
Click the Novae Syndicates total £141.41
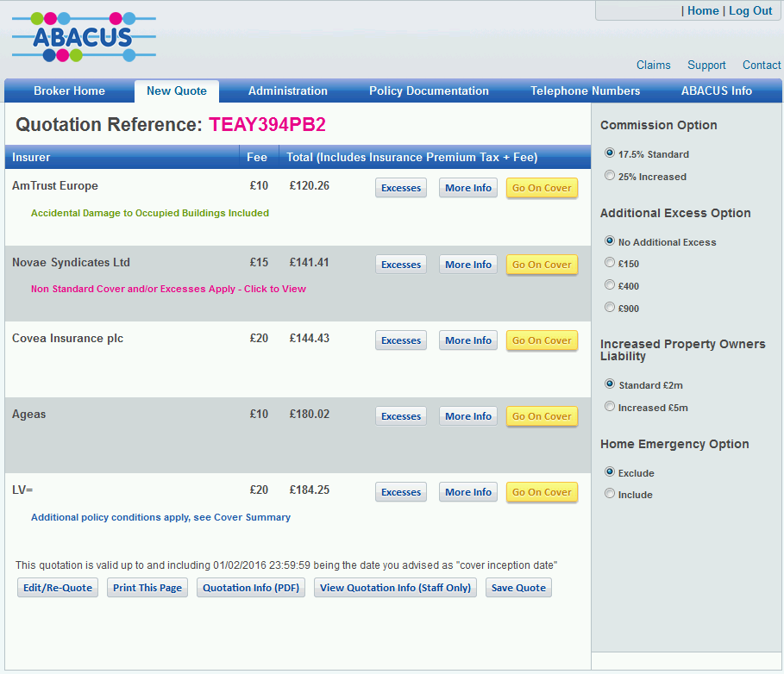(310, 262)
